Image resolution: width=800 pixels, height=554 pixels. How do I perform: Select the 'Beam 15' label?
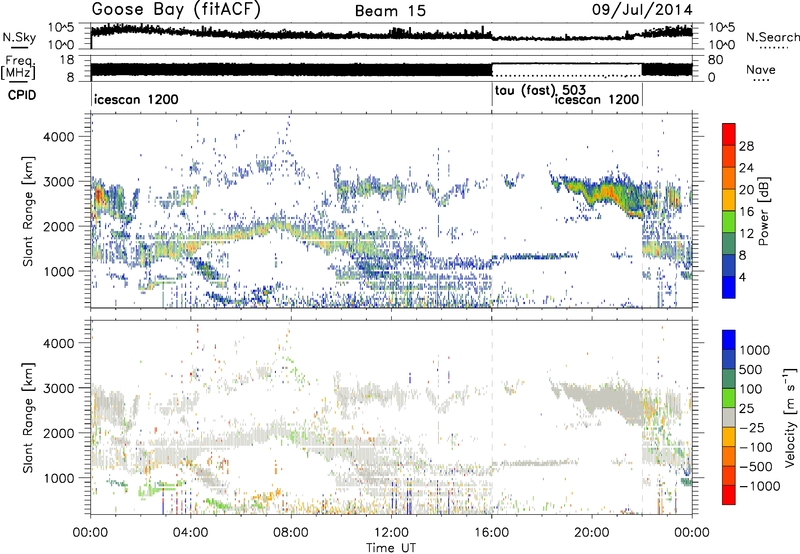pyautogui.click(x=390, y=11)
